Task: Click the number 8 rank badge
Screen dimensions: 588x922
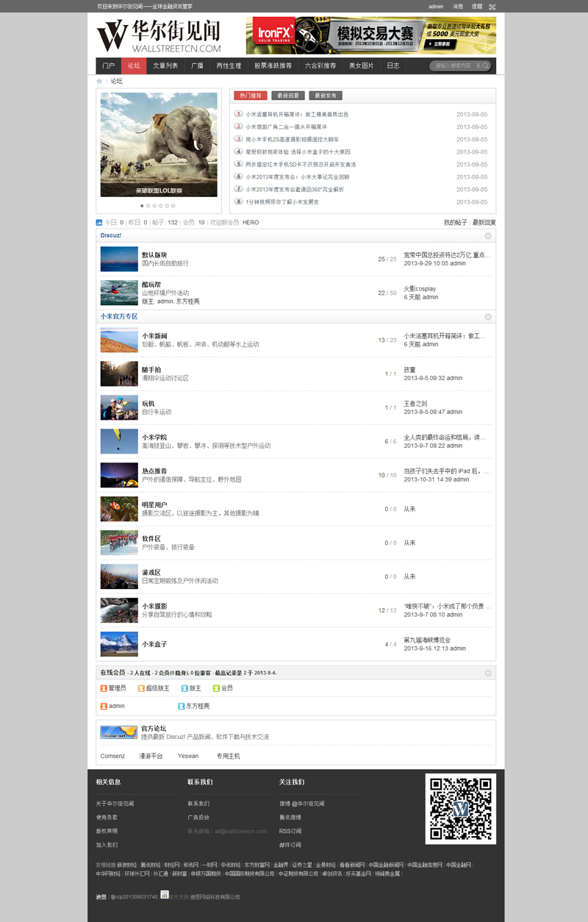Action: (238, 201)
